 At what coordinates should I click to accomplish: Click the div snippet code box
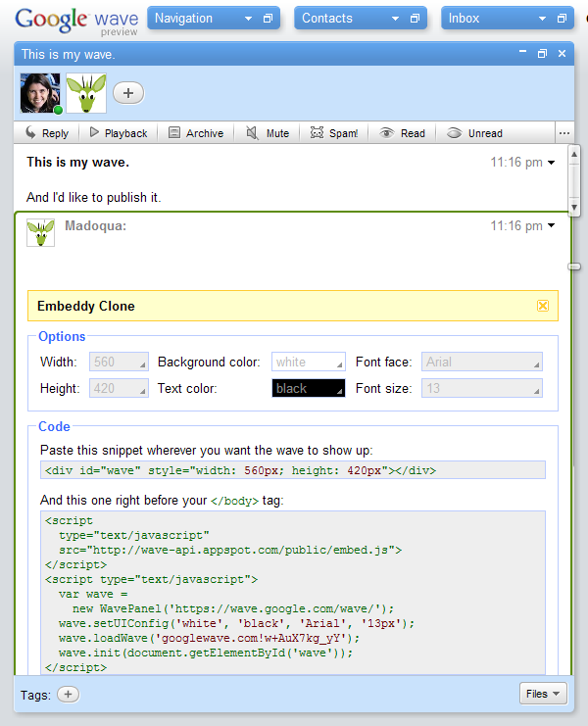[293, 470]
